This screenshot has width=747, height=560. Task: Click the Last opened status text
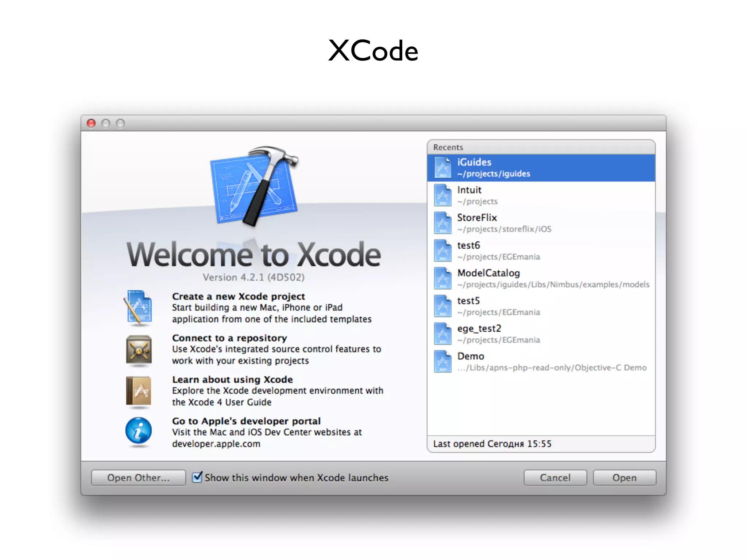point(492,444)
